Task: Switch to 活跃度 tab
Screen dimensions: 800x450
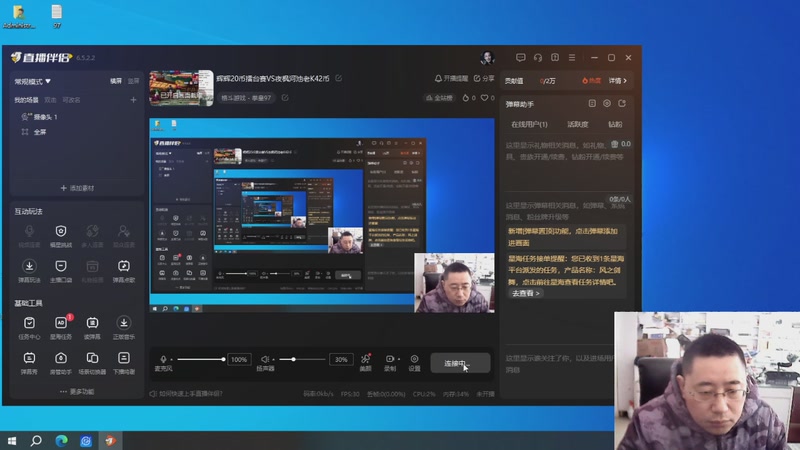Action: coord(578,124)
